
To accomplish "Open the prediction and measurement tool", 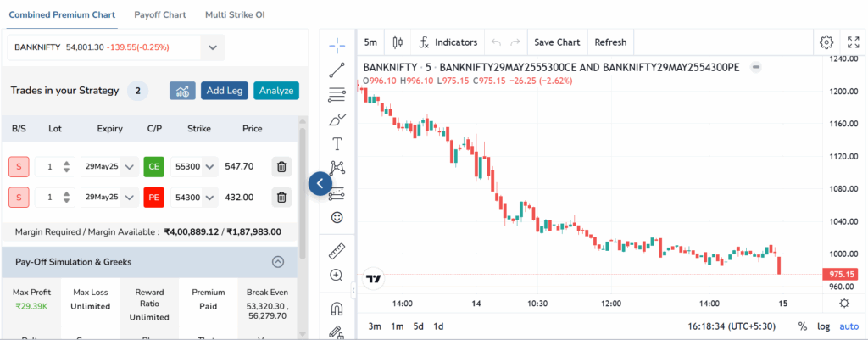I will click(337, 192).
